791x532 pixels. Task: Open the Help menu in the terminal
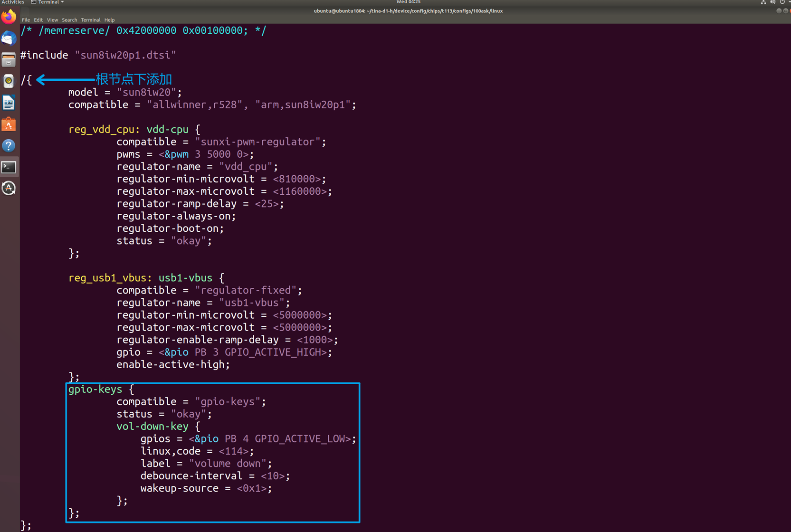(x=109, y=20)
